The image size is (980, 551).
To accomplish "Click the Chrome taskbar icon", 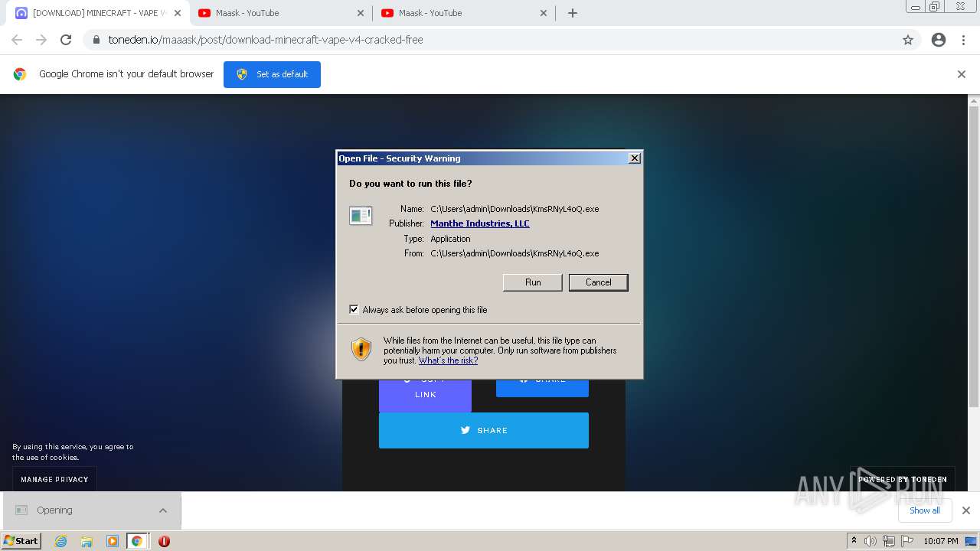I will [x=137, y=541].
